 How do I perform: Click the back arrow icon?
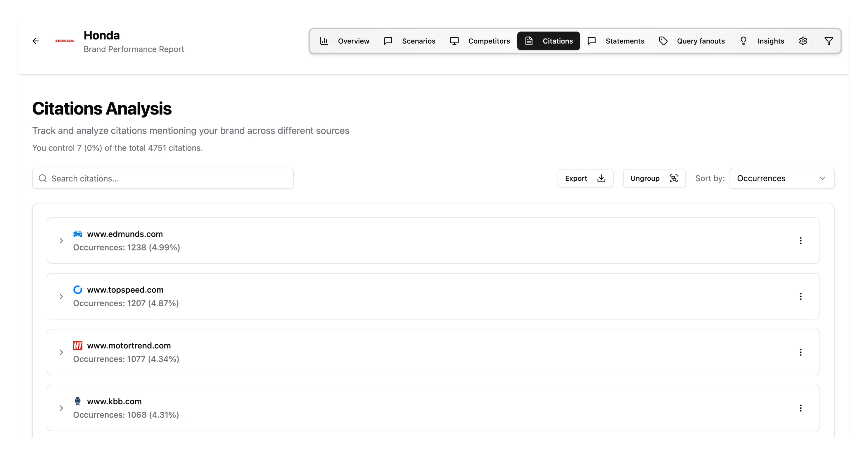click(x=36, y=41)
